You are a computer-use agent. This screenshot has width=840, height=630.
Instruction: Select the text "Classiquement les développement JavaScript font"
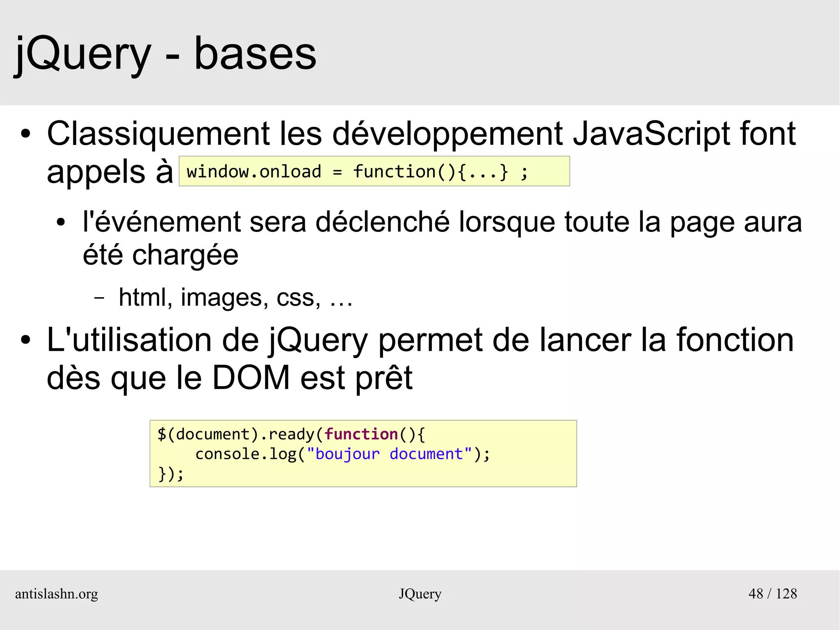tap(421, 134)
